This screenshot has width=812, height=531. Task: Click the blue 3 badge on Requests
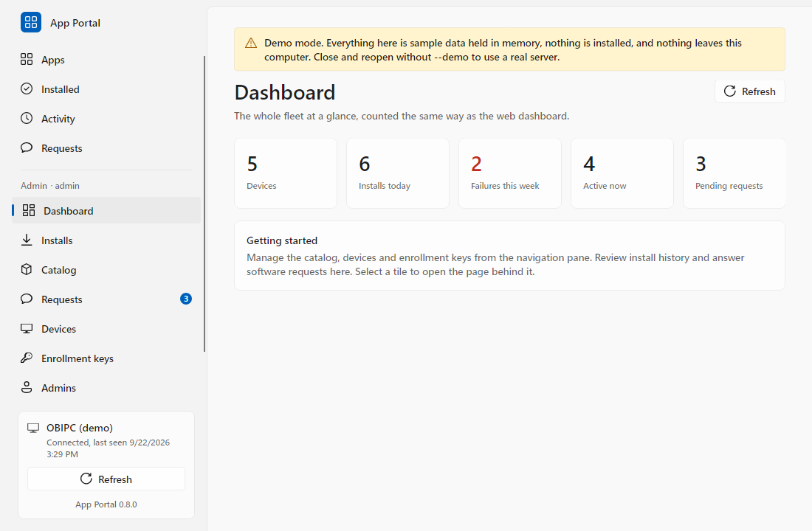point(186,299)
